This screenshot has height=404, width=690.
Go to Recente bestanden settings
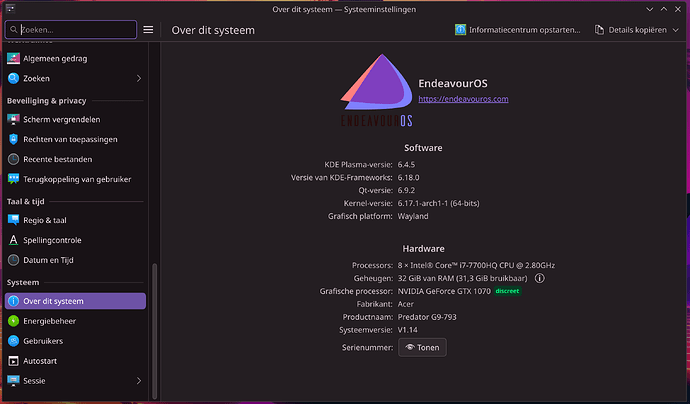tap(57, 159)
